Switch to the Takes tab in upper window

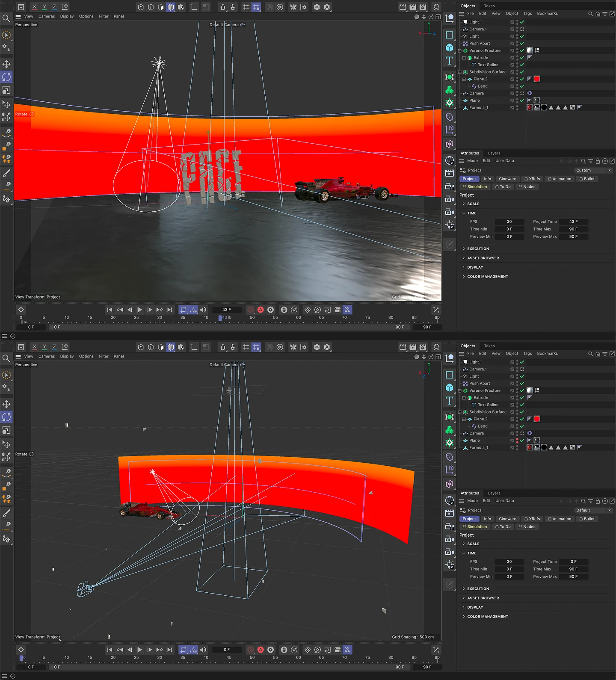(x=489, y=6)
